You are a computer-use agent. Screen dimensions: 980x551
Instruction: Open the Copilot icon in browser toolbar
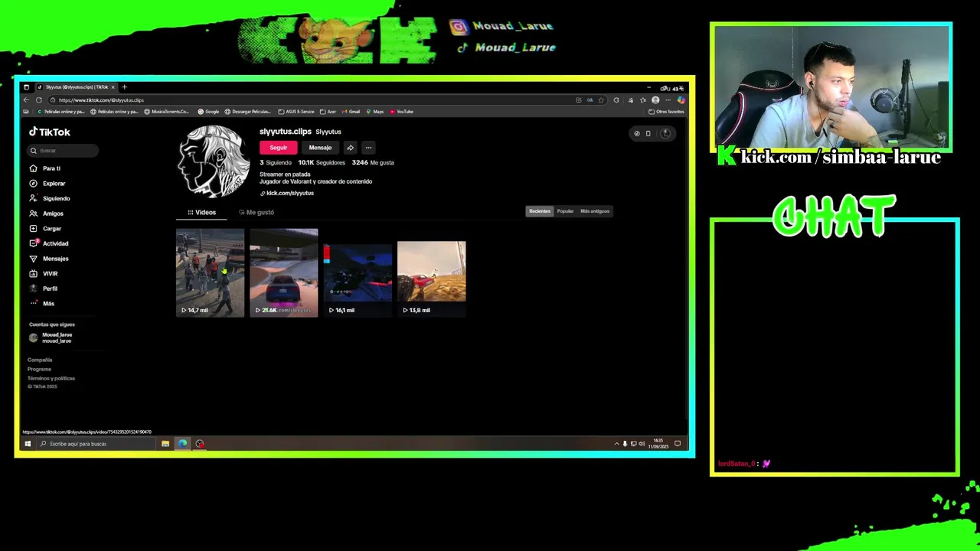pyautogui.click(x=681, y=100)
